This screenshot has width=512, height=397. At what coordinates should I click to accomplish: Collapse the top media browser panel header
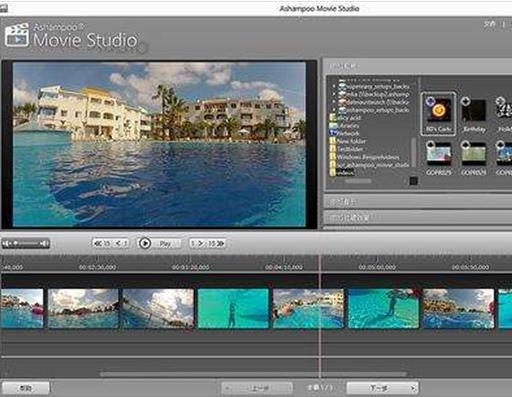click(418, 66)
